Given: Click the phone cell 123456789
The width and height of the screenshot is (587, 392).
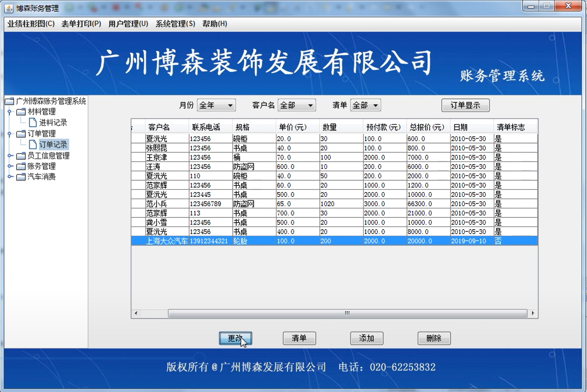Looking at the screenshot, I should point(211,204).
